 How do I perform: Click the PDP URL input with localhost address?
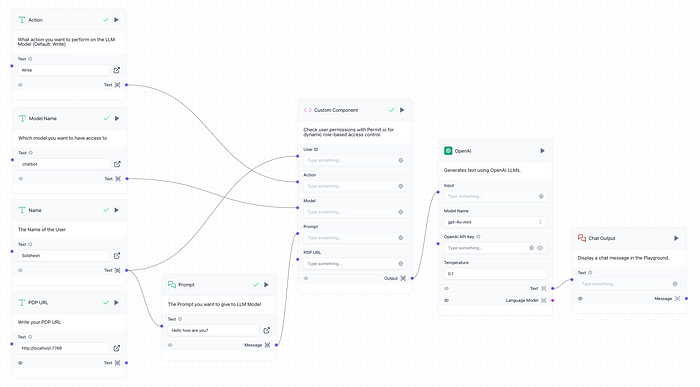tap(63, 348)
